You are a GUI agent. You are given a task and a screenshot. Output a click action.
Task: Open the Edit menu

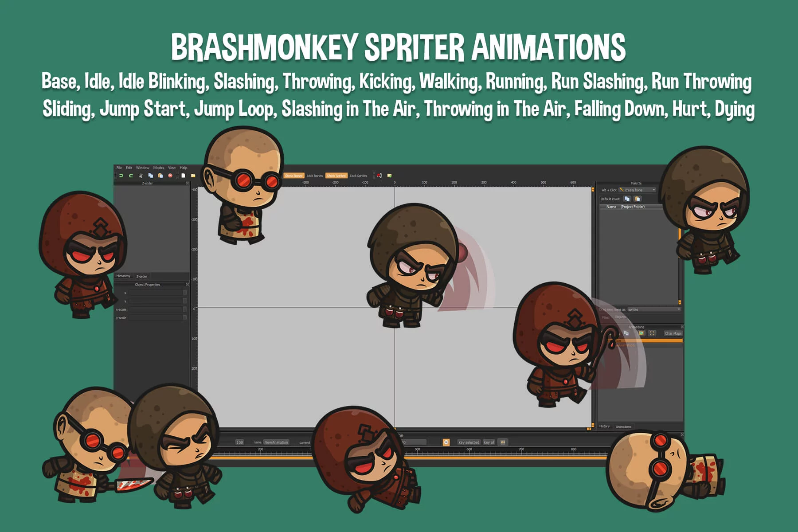pos(129,168)
